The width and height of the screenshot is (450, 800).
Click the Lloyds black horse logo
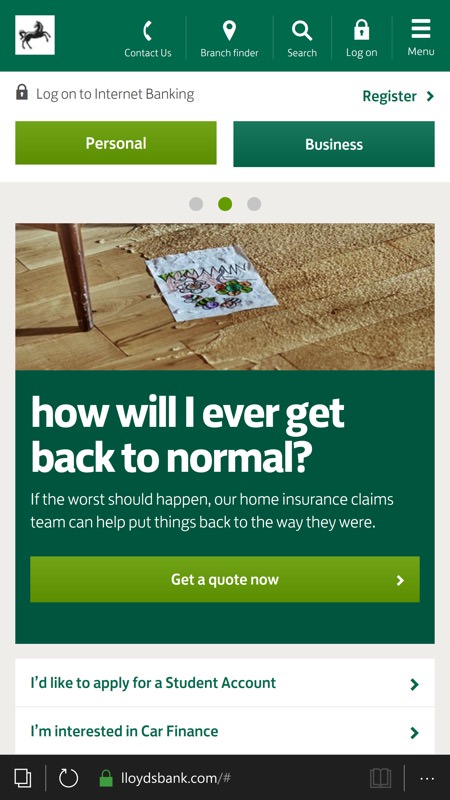point(35,35)
